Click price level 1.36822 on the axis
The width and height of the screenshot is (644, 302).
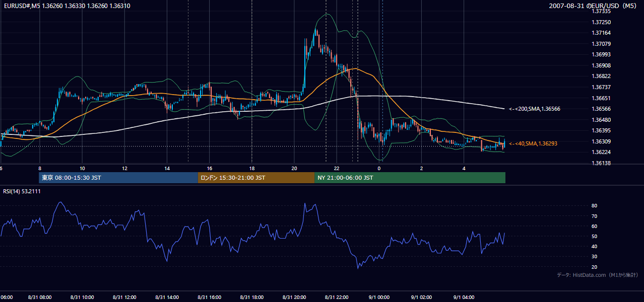(x=601, y=76)
